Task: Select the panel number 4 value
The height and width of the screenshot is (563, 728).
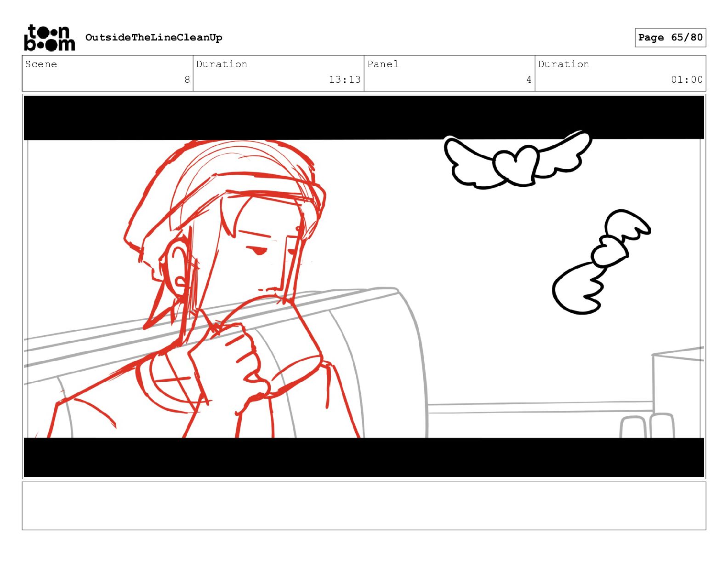Action: pyautogui.click(x=529, y=80)
